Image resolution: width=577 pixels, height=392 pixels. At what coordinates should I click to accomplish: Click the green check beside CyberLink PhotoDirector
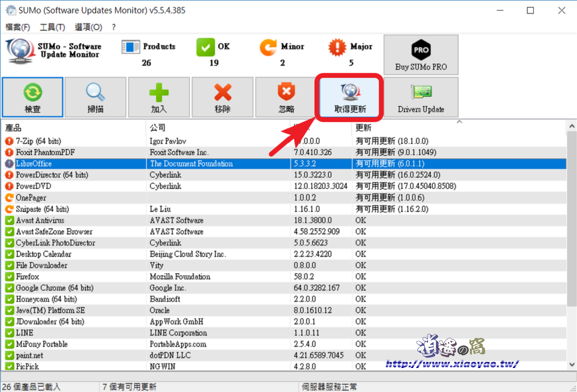coord(9,243)
